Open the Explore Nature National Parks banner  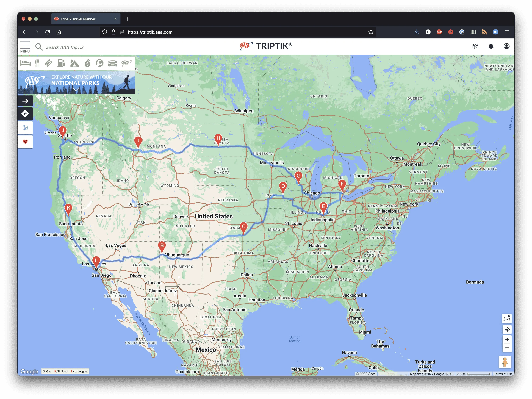click(x=76, y=82)
